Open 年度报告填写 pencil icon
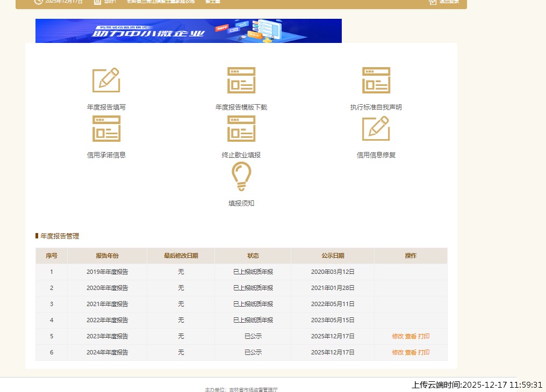The height and width of the screenshot is (392, 546). pos(106,81)
